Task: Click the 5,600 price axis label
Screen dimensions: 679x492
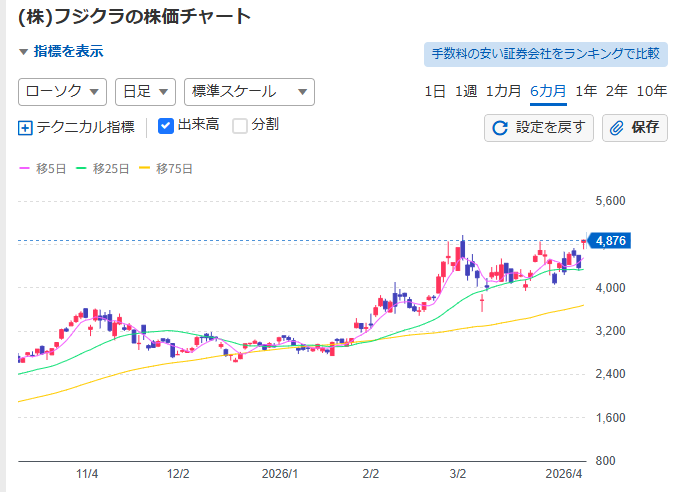Action: tap(611, 201)
